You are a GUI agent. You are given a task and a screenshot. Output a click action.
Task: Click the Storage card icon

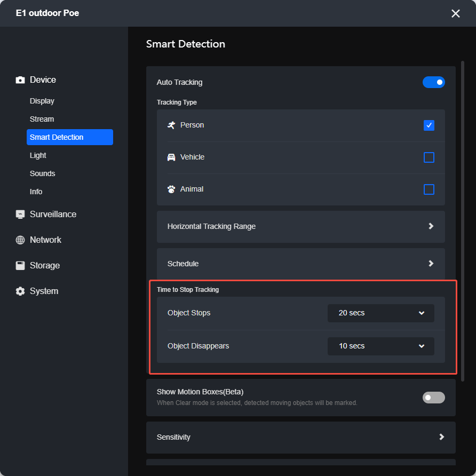[x=20, y=265]
